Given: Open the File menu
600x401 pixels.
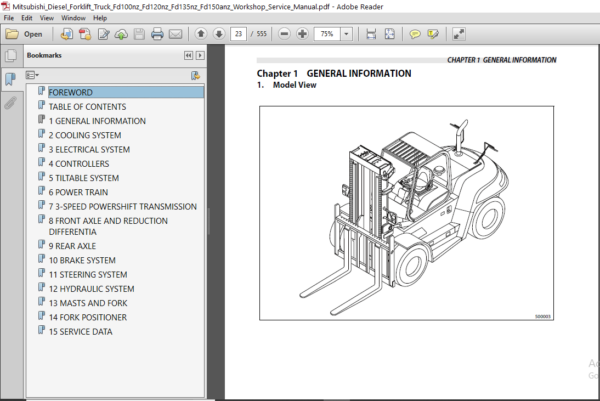Looking at the screenshot, I should [8, 18].
